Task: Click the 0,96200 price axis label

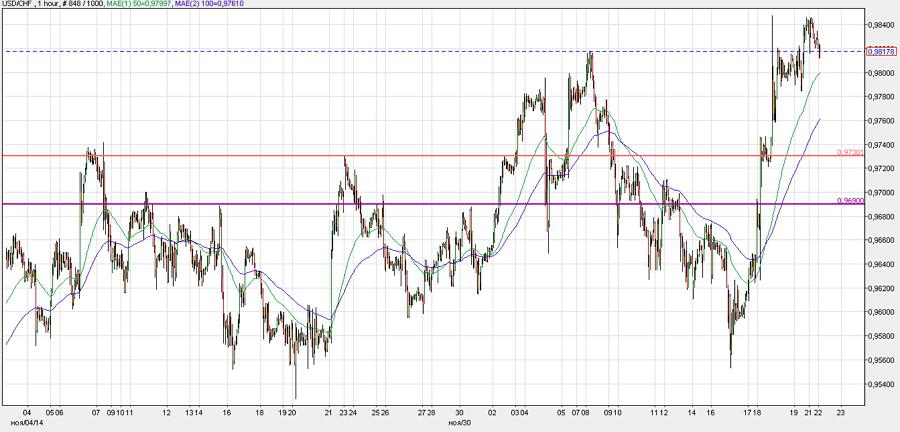Action: [x=881, y=289]
